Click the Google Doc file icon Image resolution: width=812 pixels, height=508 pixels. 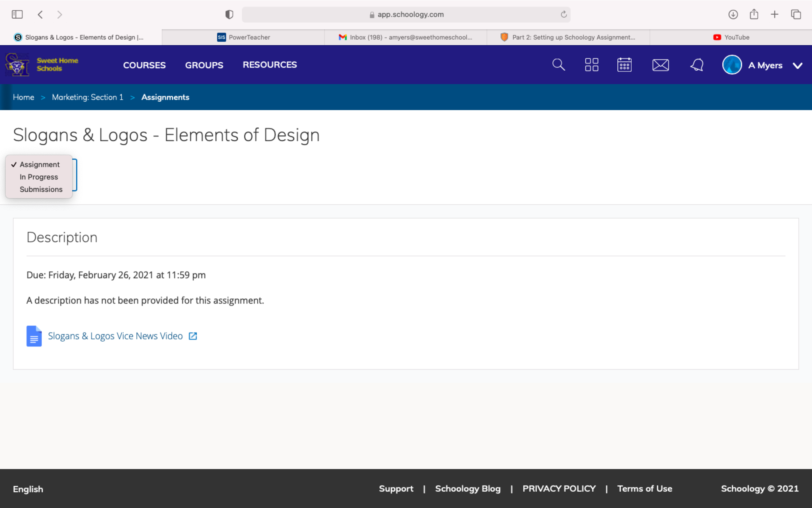pyautogui.click(x=34, y=336)
